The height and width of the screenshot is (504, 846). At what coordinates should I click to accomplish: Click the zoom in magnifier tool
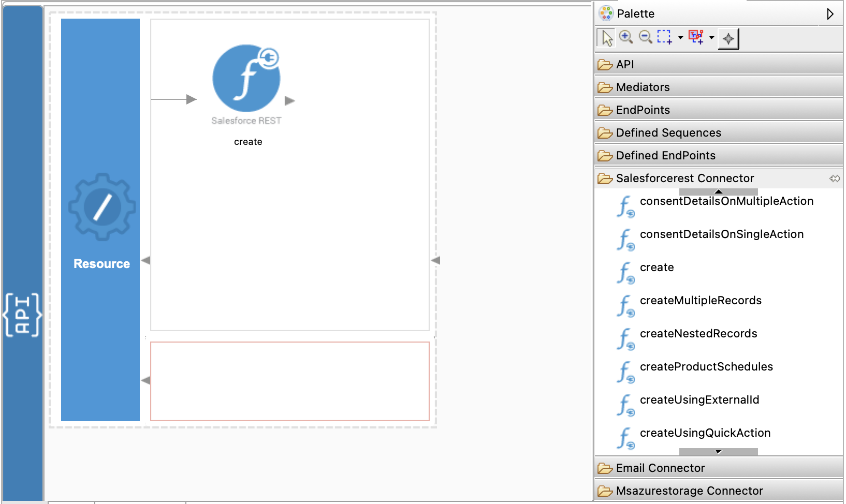click(x=626, y=37)
